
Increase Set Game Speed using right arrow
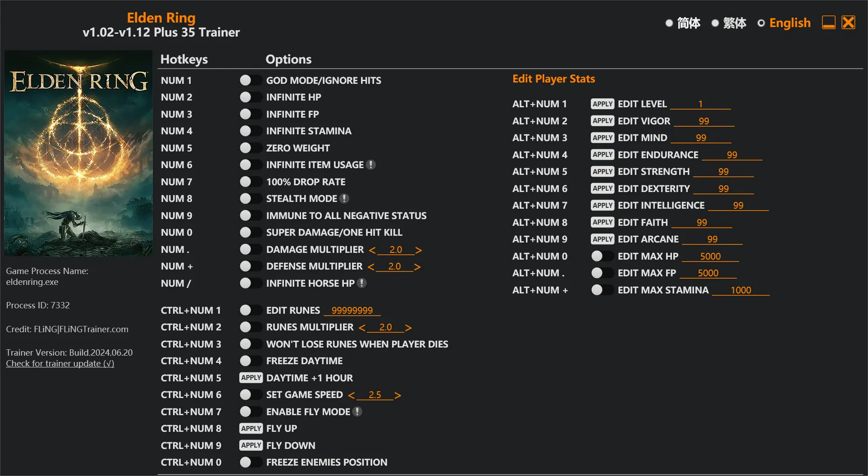click(397, 395)
